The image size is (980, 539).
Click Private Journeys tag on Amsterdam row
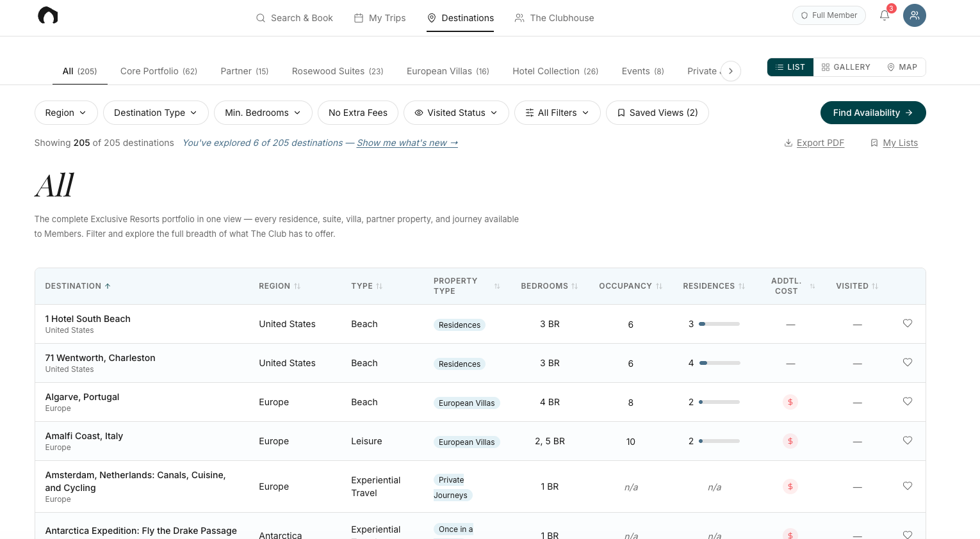point(453,487)
